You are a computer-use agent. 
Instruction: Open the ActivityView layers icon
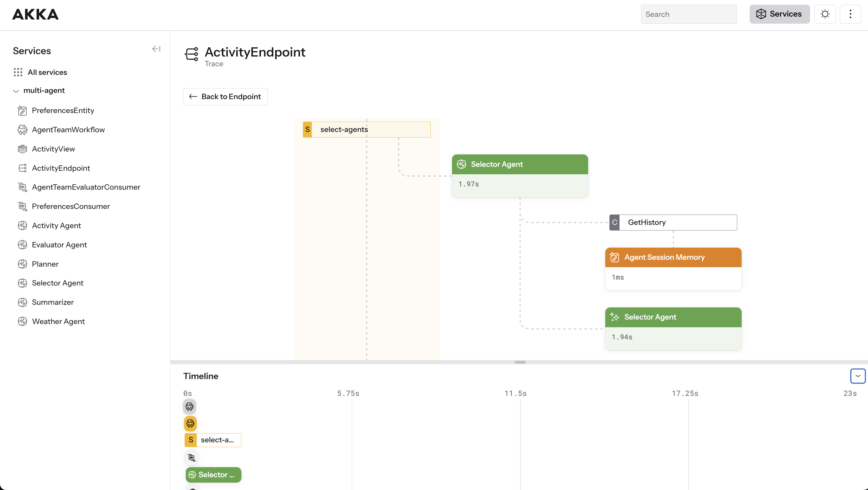[22, 148]
